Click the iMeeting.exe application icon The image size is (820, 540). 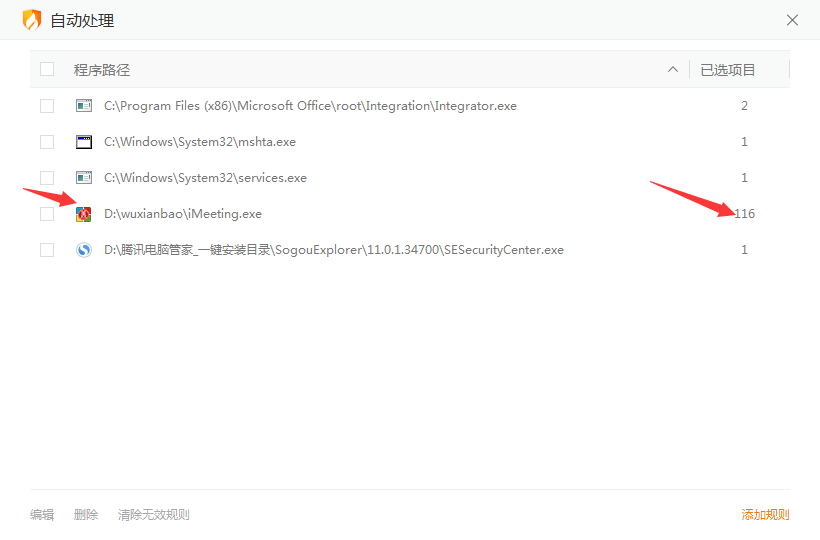pos(84,214)
